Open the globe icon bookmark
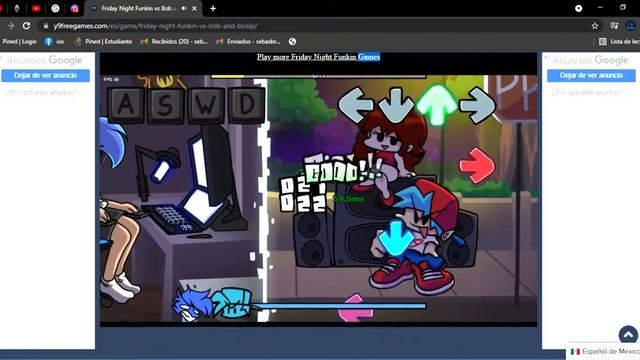Viewport: 640px width, 360px height. coord(292,42)
